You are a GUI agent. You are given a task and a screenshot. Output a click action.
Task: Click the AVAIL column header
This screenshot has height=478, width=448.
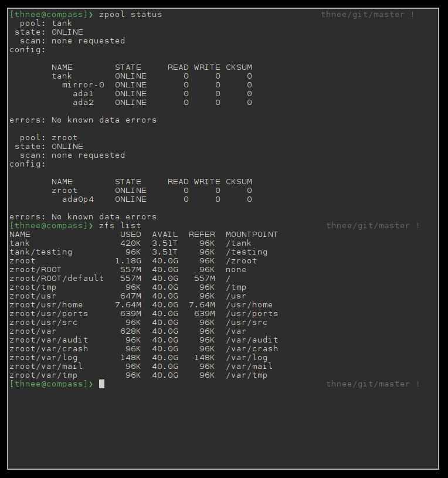pyautogui.click(x=165, y=234)
